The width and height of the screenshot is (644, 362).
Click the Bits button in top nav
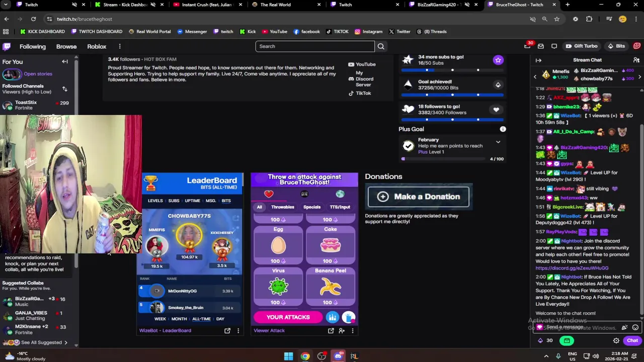tap(616, 46)
